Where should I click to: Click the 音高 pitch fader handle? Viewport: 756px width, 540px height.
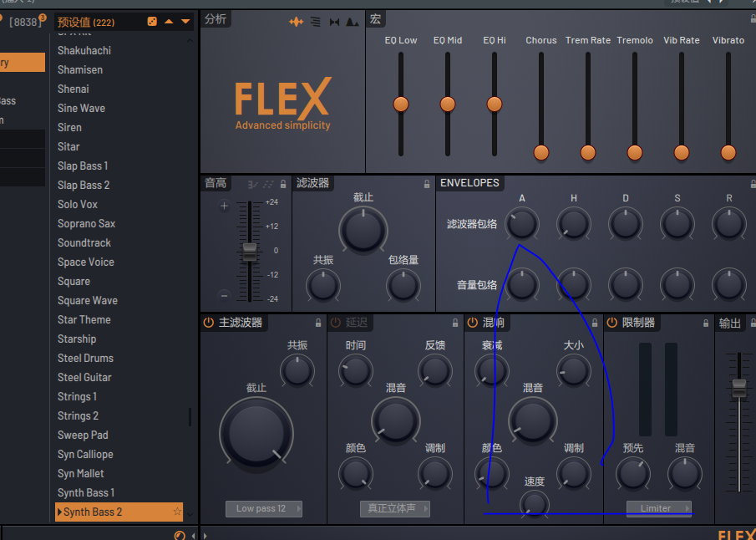pyautogui.click(x=250, y=252)
